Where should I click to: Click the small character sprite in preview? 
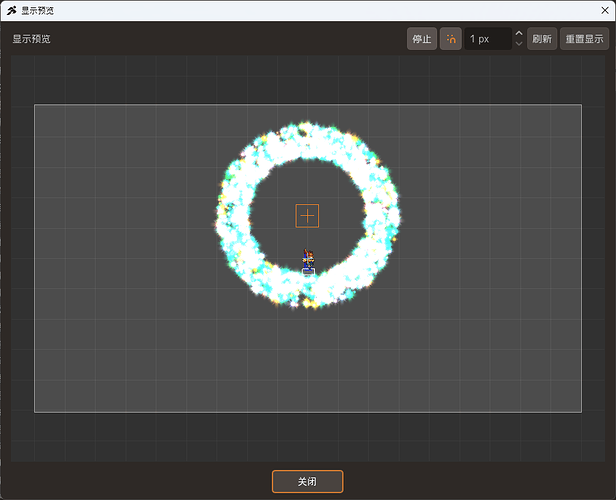point(308,261)
